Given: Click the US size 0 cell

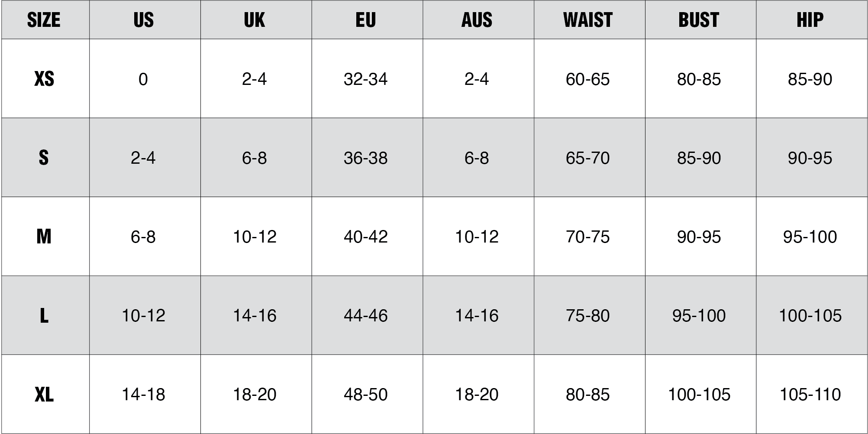Looking at the screenshot, I should click(143, 79).
